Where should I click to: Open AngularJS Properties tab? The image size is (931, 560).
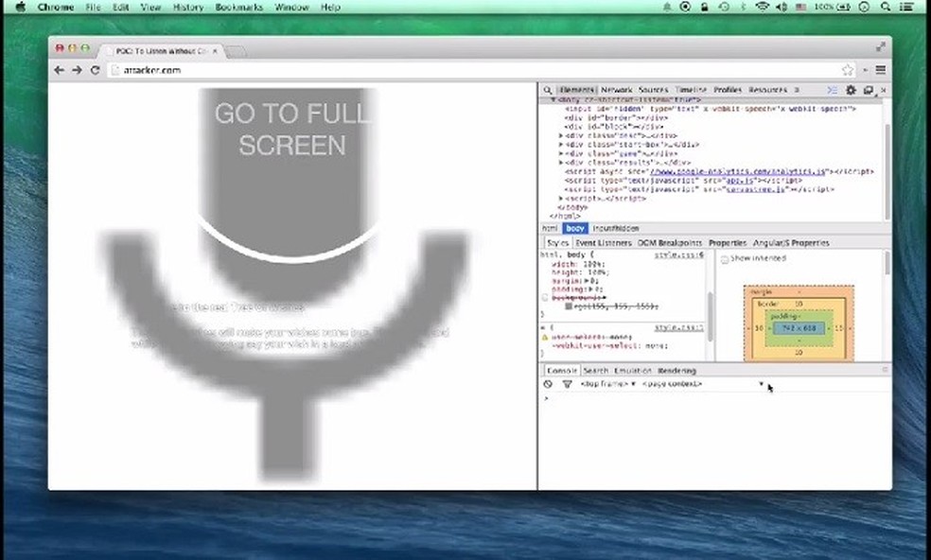(x=791, y=243)
